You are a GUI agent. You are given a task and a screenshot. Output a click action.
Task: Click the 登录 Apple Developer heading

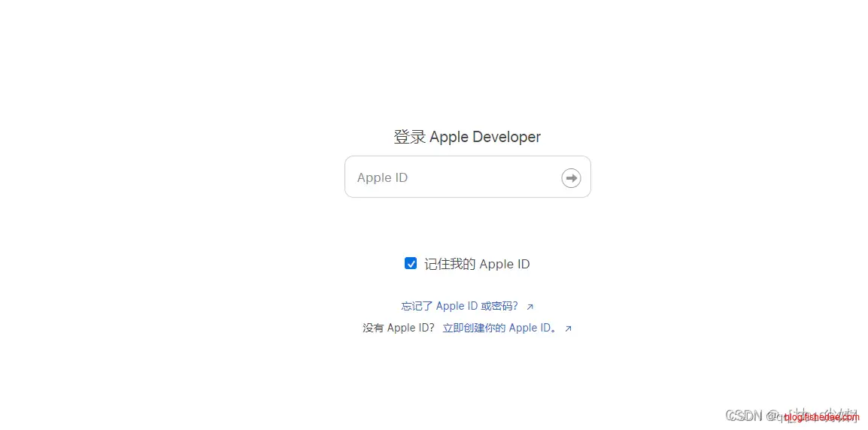coord(467,137)
